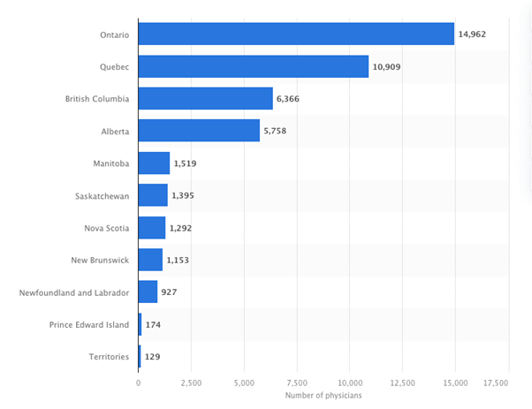Click the Ontario bar in the chart
The height and width of the screenshot is (409, 532).
pos(296,34)
